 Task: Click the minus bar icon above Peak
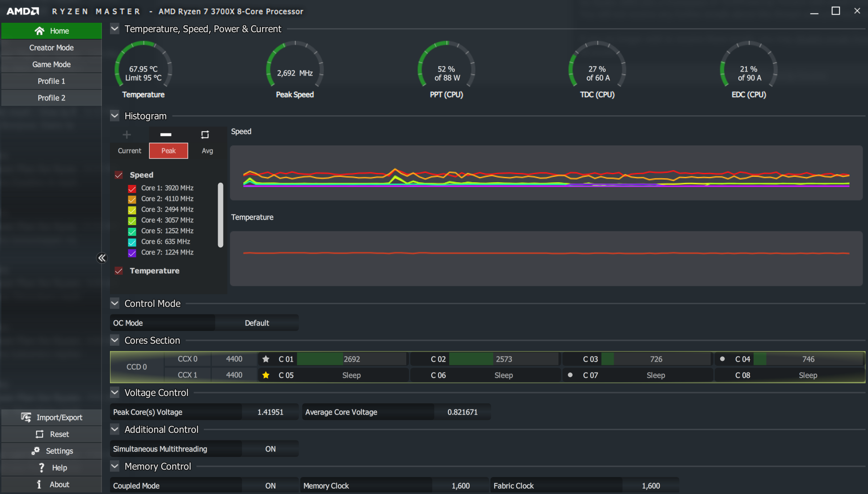click(166, 134)
